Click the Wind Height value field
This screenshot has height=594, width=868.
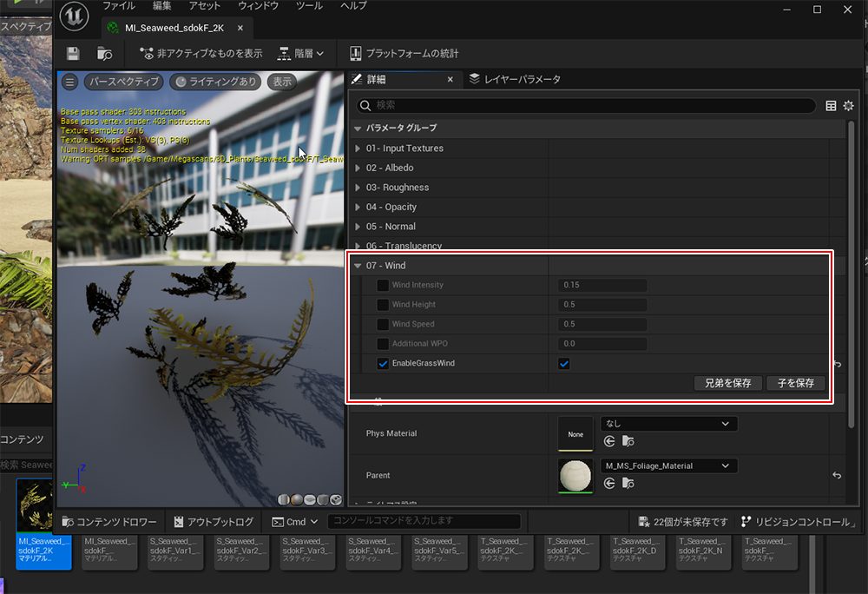point(603,305)
